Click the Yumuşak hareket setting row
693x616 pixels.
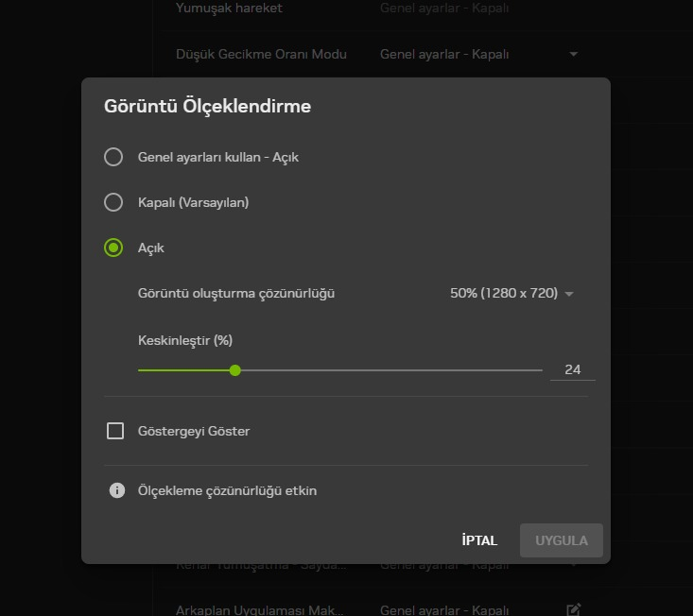coord(378,9)
